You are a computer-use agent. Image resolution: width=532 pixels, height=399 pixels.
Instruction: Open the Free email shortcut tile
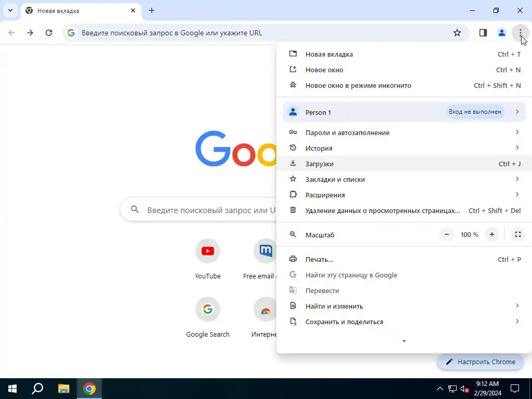coord(261,259)
